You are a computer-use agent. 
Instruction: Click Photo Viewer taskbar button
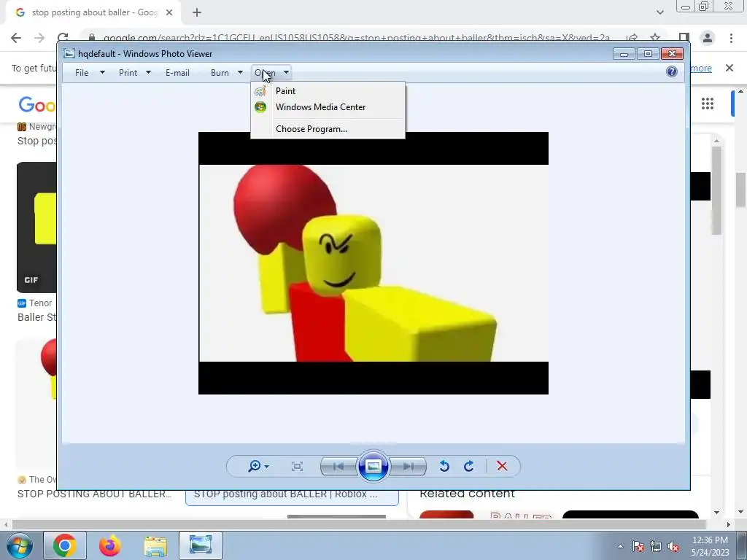pyautogui.click(x=201, y=545)
